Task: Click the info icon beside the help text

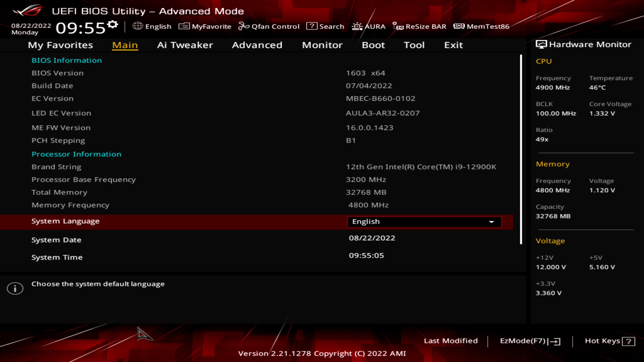Action: point(15,288)
